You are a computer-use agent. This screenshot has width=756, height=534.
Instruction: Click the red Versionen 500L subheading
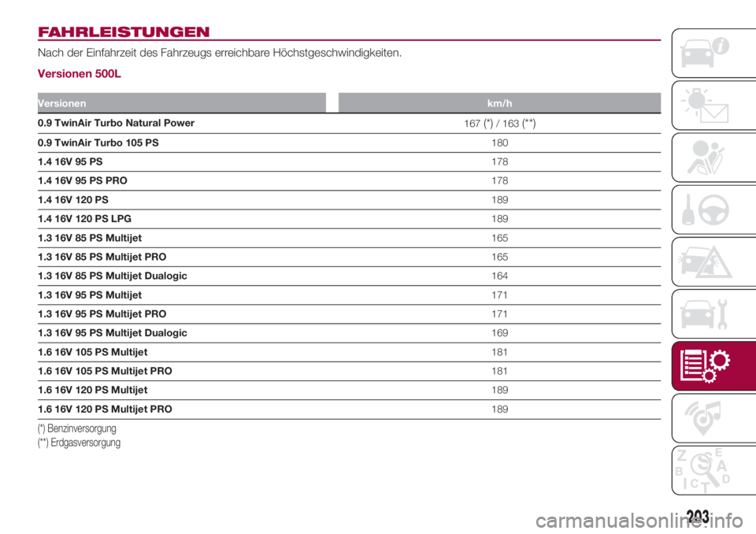tap(79, 76)
